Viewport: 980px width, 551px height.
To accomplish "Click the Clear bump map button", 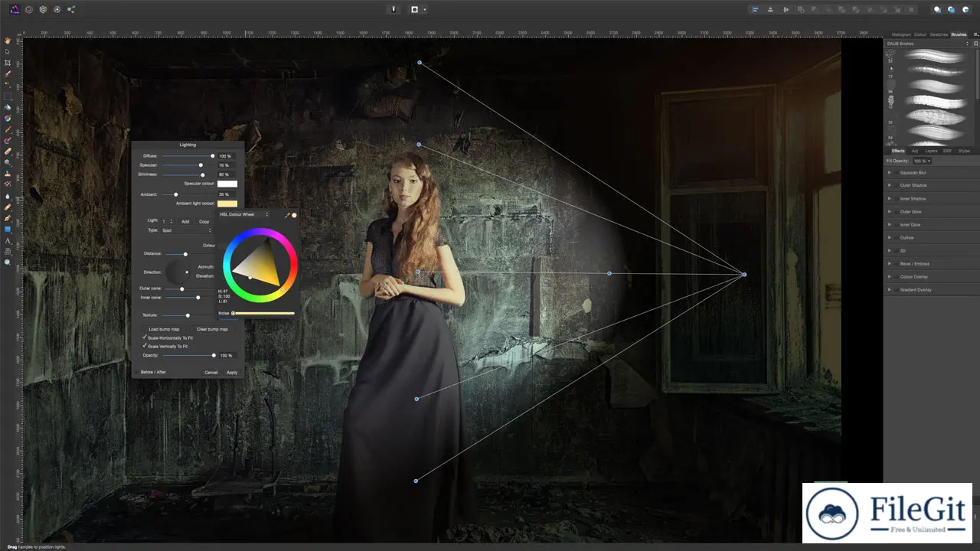I will [212, 329].
